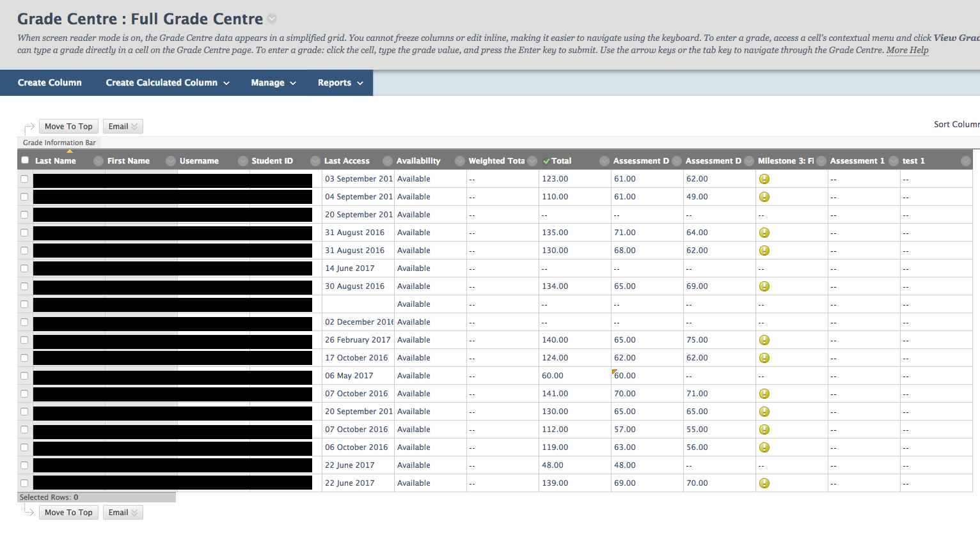Click Selected Rows: 0 status label

point(49,497)
